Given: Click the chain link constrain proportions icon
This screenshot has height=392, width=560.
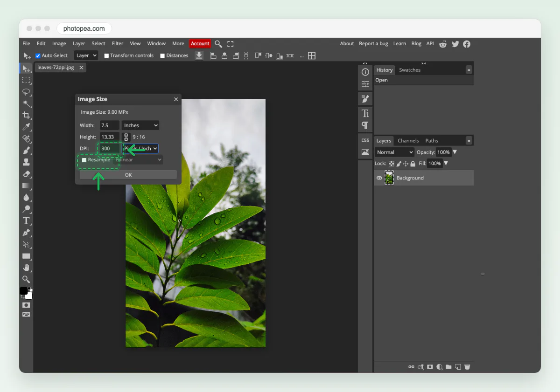Looking at the screenshot, I should 126,137.
